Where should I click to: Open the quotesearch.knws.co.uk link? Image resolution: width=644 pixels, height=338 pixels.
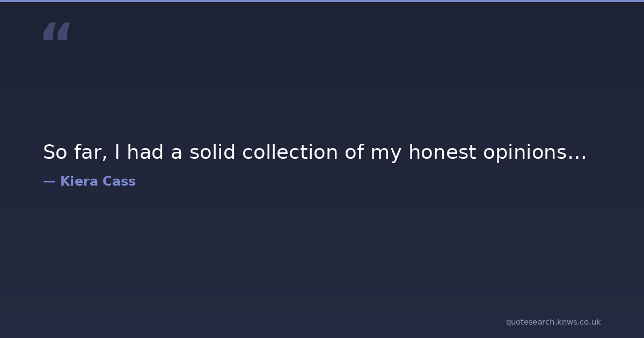[553, 322]
